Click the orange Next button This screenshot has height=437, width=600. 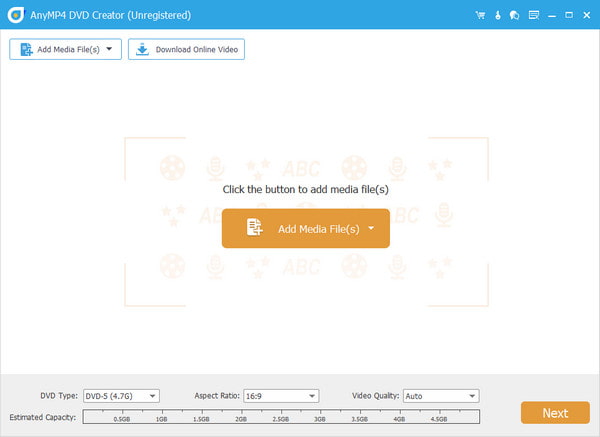[555, 413]
